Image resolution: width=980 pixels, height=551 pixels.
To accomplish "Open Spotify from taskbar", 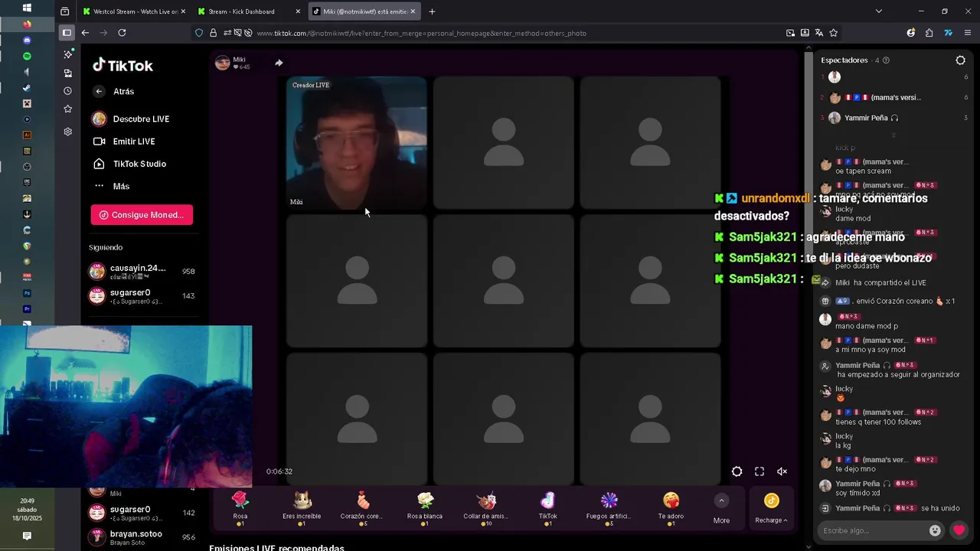I will click(x=27, y=56).
